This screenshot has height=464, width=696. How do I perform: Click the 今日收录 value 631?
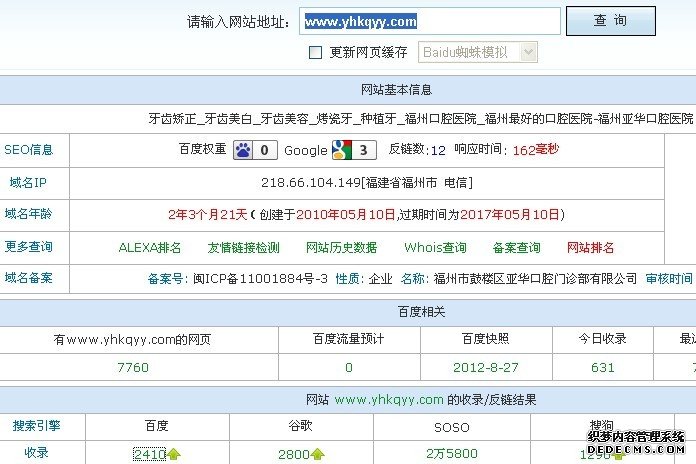(602, 367)
